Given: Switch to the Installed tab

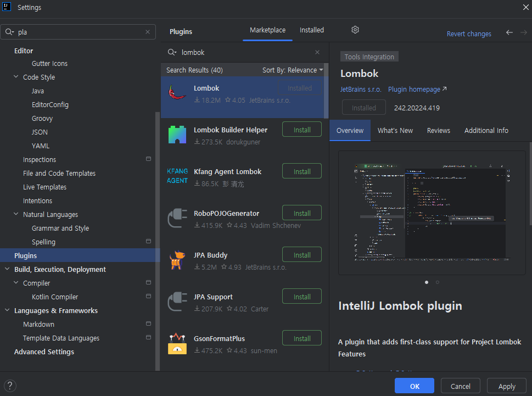Looking at the screenshot, I should [x=311, y=30].
